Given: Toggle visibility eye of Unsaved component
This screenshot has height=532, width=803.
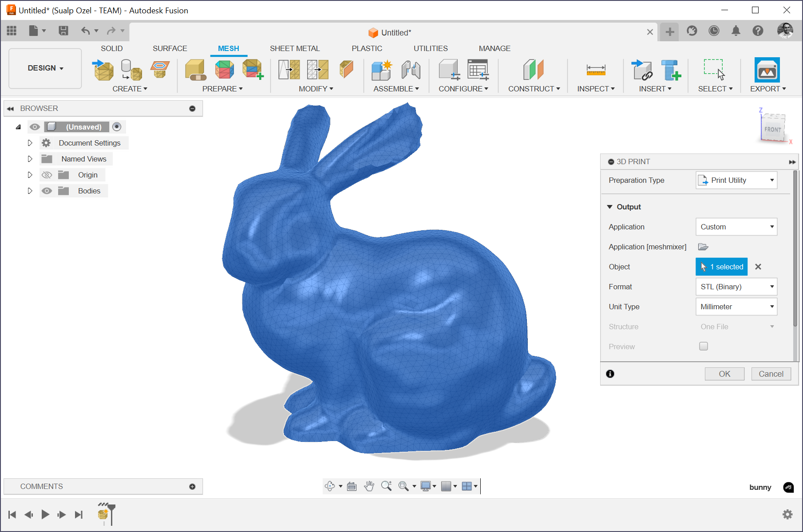Looking at the screenshot, I should coord(35,127).
